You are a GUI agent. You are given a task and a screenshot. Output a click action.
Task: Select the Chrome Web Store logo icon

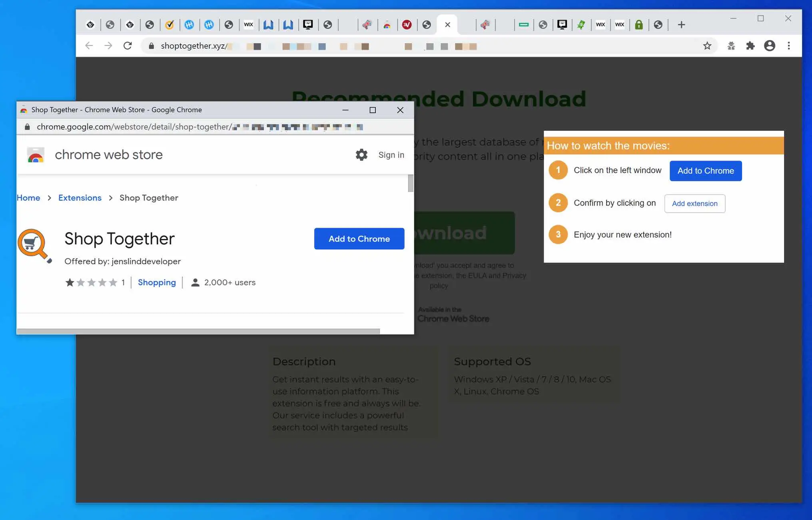point(35,154)
